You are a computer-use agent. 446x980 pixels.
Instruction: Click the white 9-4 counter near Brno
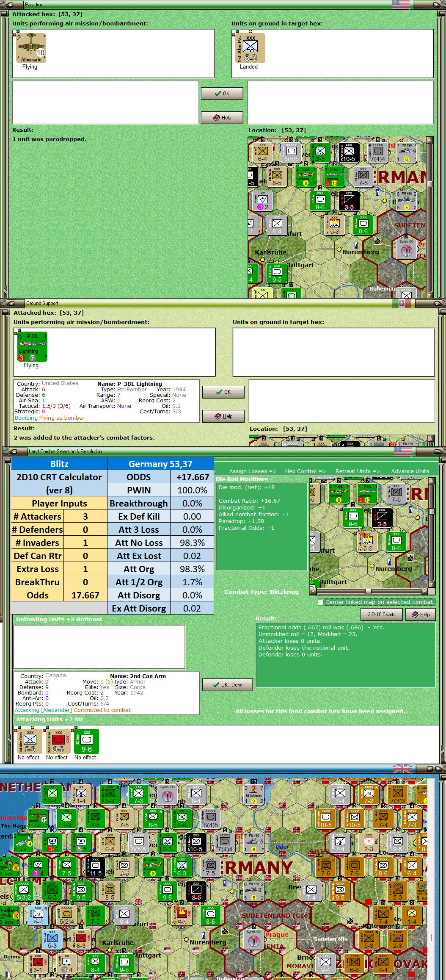325,964
